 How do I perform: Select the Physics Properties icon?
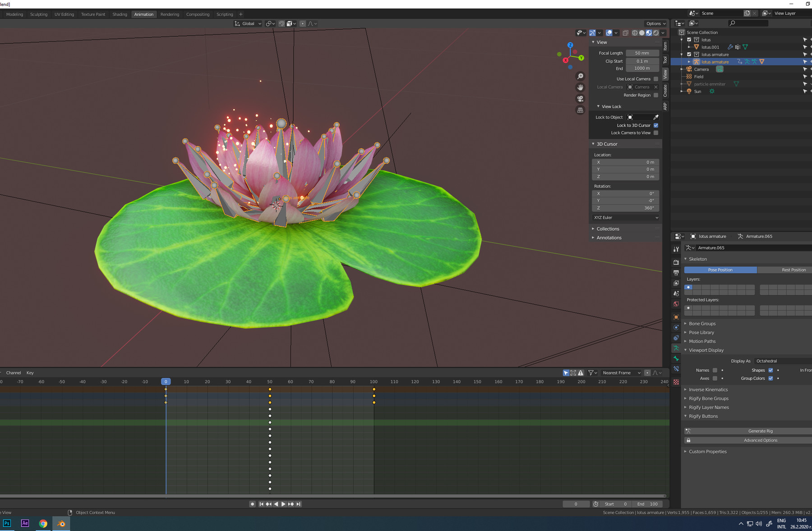676,327
